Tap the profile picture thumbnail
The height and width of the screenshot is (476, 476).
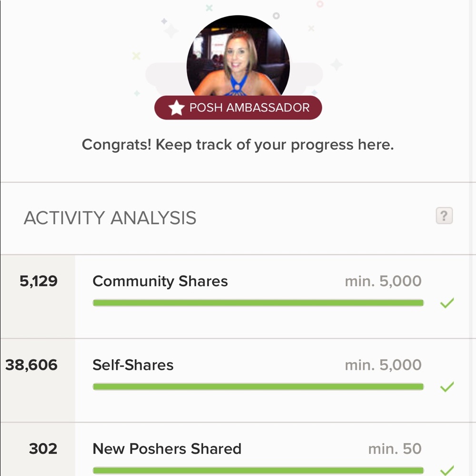238,57
